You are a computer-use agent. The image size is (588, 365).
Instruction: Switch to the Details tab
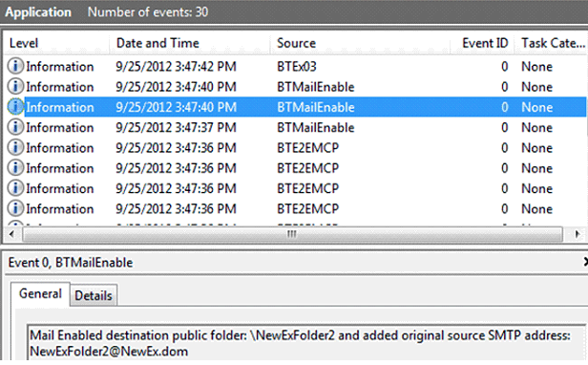[x=94, y=295]
